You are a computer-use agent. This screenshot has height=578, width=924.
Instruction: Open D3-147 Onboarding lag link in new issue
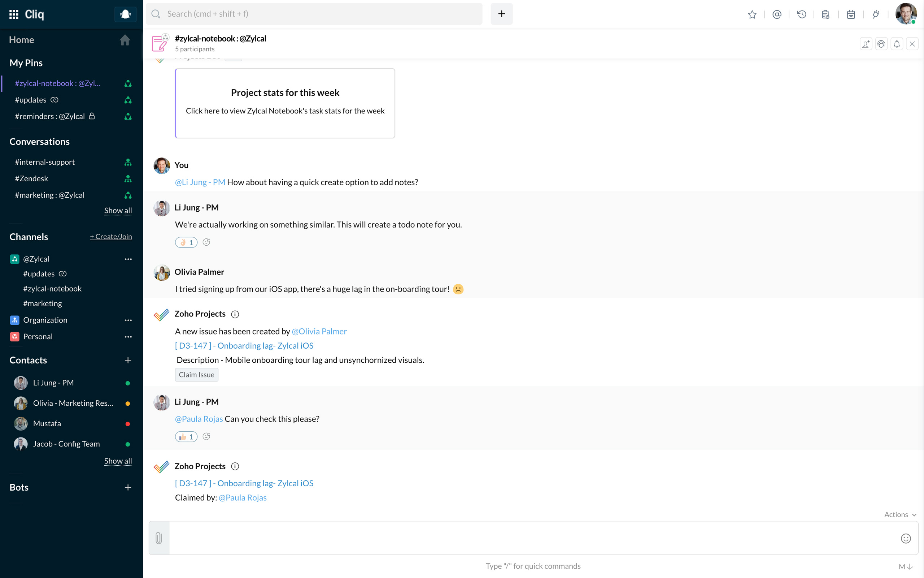tap(244, 346)
